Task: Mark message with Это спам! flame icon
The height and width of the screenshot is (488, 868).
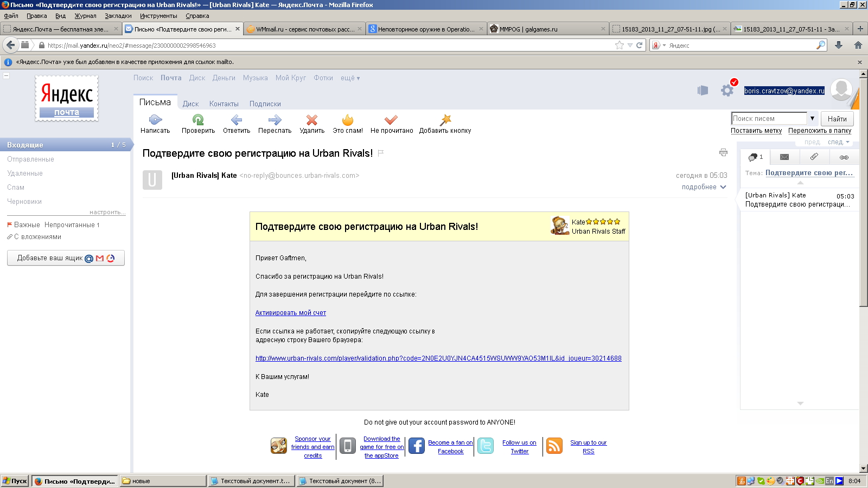Action: pyautogui.click(x=348, y=120)
